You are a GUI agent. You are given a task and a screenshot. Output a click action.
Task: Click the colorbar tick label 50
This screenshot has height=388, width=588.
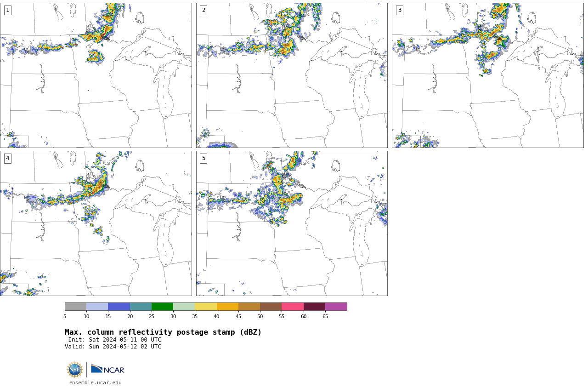(260, 316)
